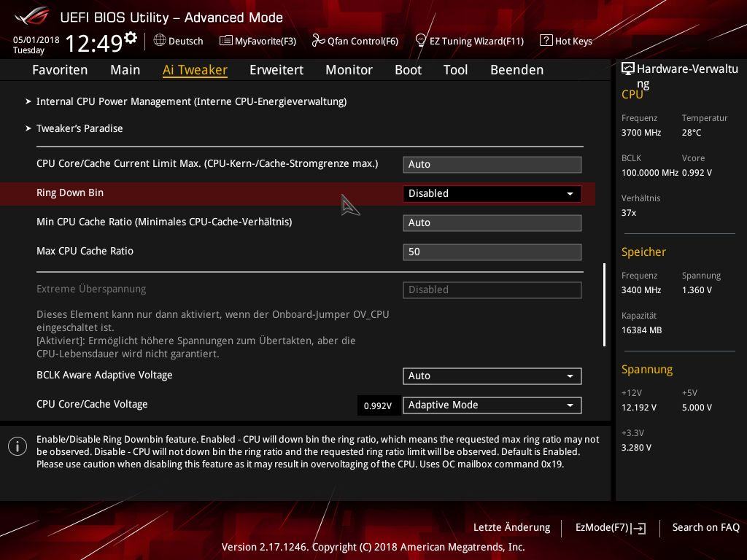Click Min CPU Cache Ratio label

pyautogui.click(x=164, y=222)
